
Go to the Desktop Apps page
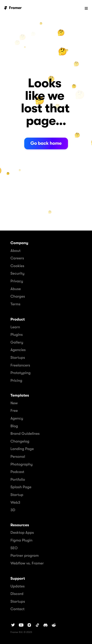tap(22, 532)
